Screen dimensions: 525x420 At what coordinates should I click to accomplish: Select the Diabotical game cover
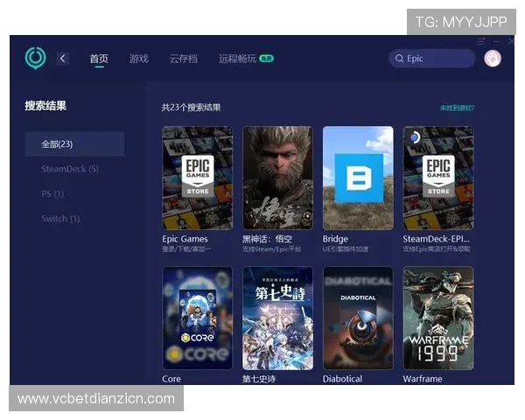point(358,318)
